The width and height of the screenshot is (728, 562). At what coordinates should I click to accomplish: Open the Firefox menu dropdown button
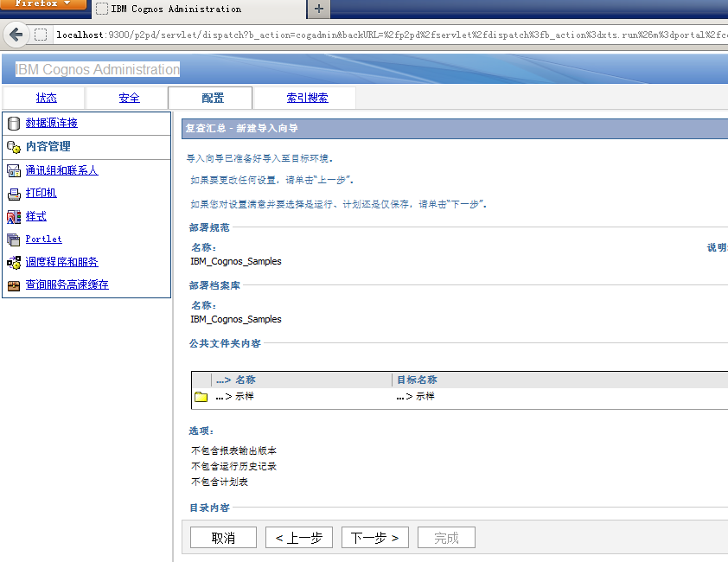click(43, 3)
